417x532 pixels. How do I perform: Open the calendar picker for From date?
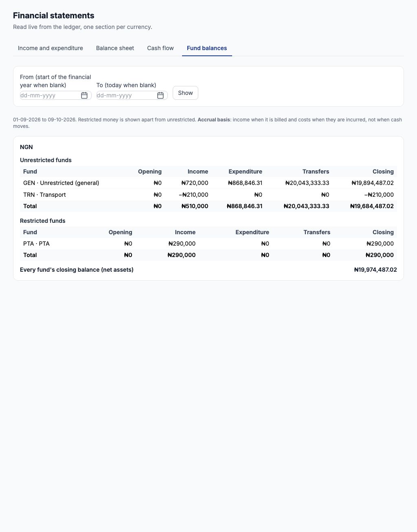[x=84, y=95]
